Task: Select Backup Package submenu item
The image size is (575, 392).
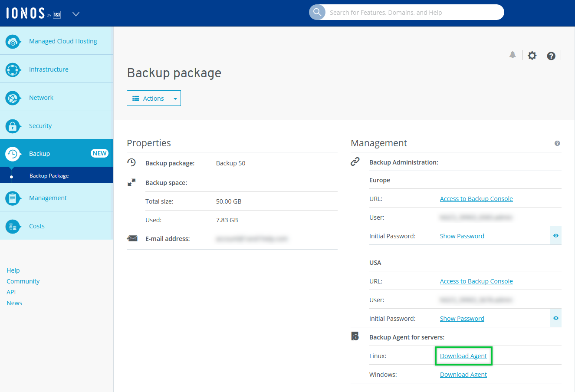Action: coord(49,176)
